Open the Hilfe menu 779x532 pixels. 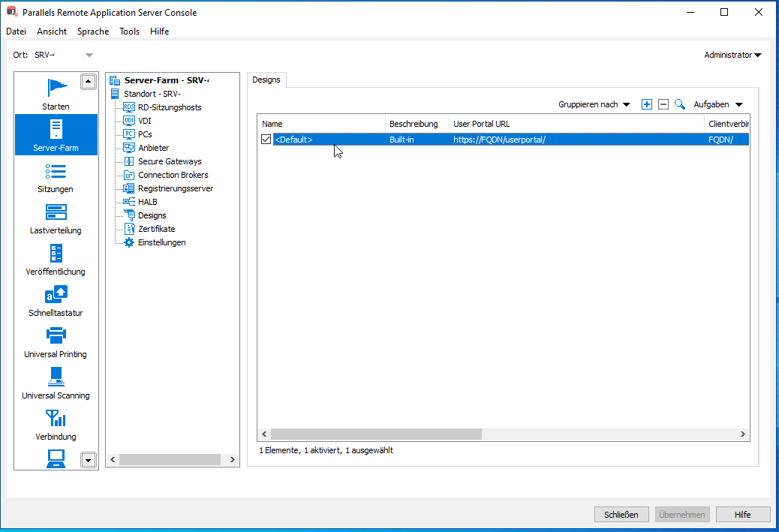pos(159,31)
